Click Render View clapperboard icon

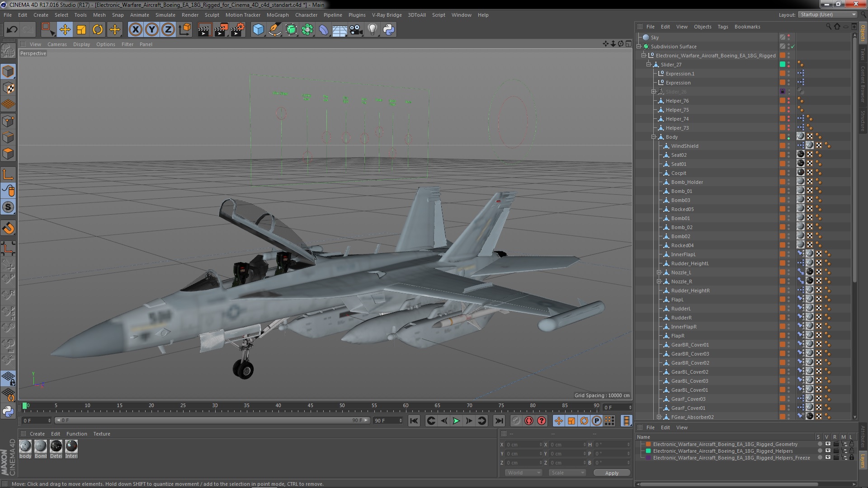pyautogui.click(x=204, y=30)
